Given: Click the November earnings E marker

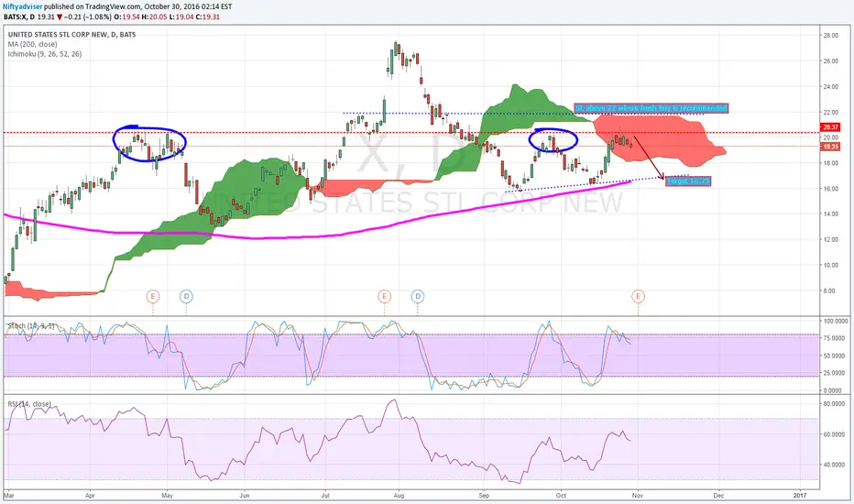Looking at the screenshot, I should tap(638, 296).
